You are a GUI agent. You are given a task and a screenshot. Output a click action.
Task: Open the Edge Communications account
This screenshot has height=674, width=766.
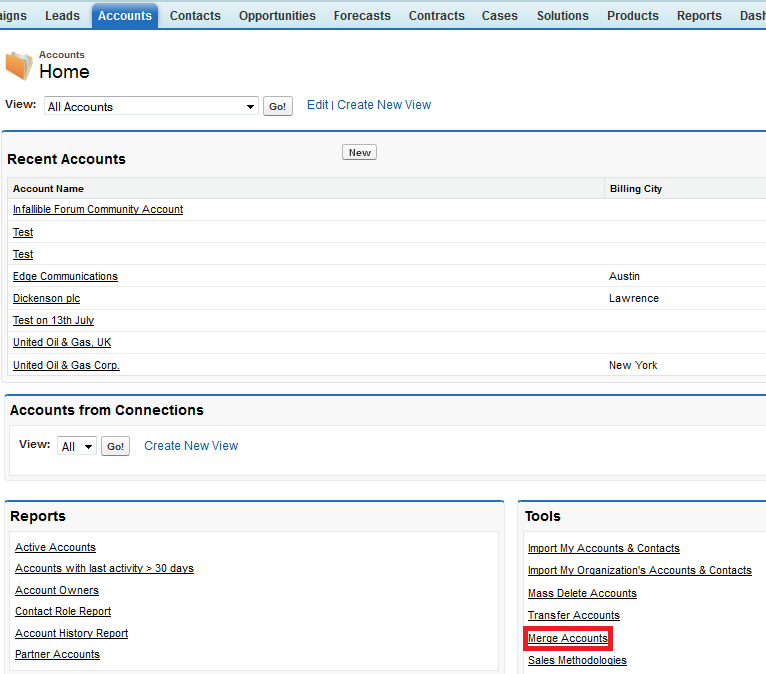(x=65, y=276)
